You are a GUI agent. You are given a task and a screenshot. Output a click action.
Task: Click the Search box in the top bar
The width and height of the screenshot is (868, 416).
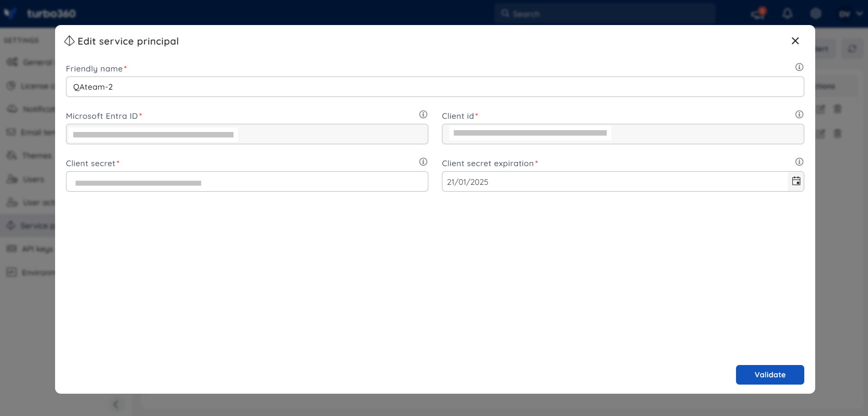click(x=605, y=14)
